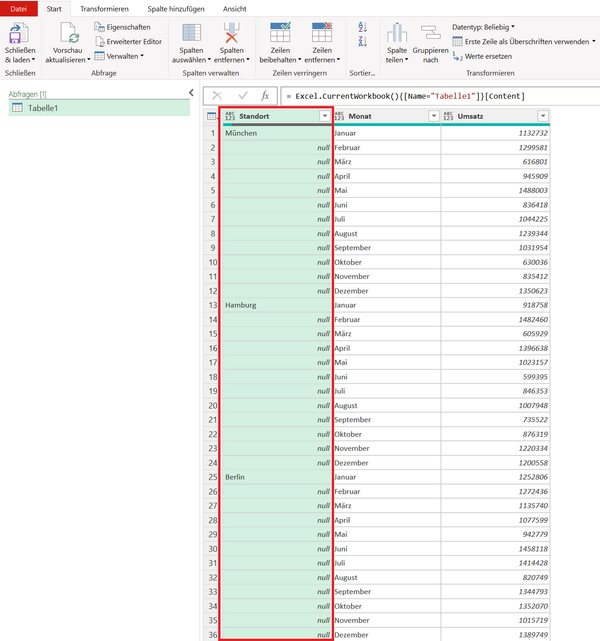Click the Spalten entfernen icon

pos(231,33)
